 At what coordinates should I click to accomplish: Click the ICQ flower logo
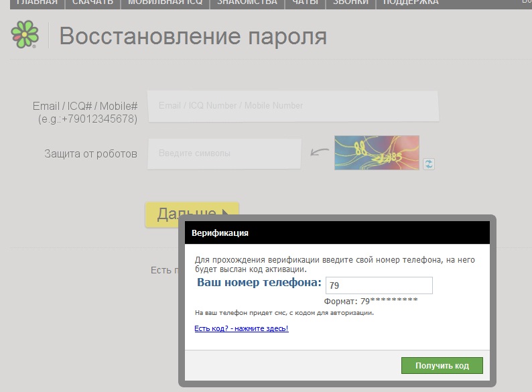point(25,35)
